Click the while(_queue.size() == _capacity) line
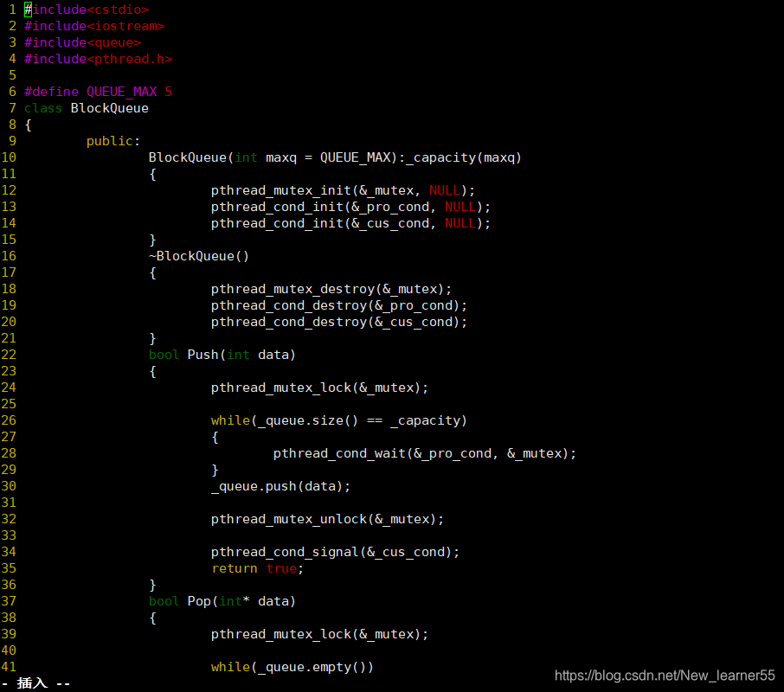Viewport: 784px width, 692px height. pyautogui.click(x=339, y=420)
